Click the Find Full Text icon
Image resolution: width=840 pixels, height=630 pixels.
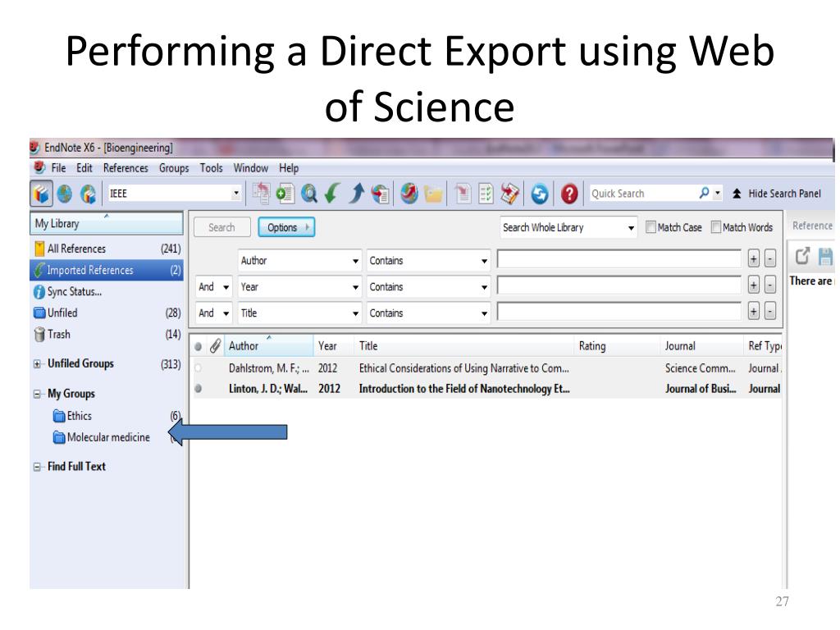[380, 194]
